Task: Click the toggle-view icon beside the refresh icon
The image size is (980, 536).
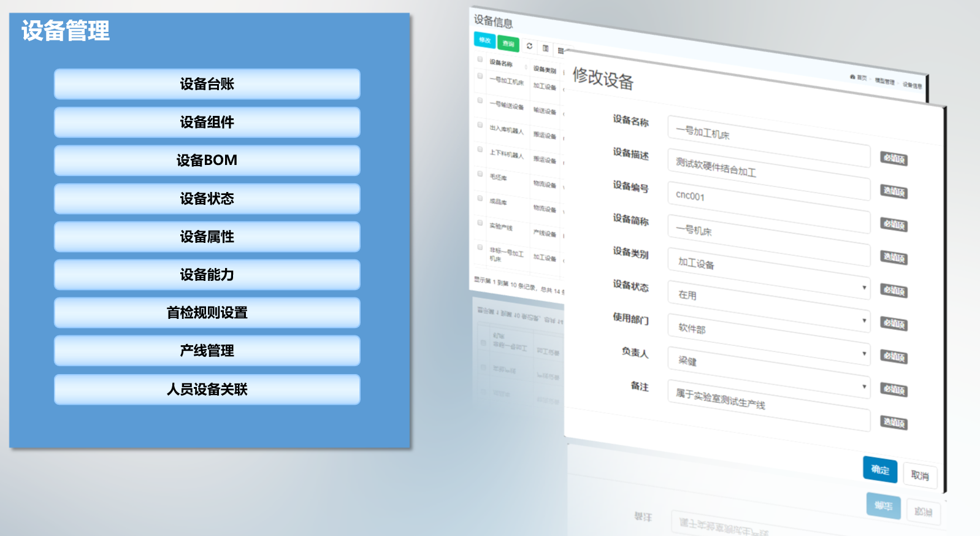Action: [x=545, y=48]
